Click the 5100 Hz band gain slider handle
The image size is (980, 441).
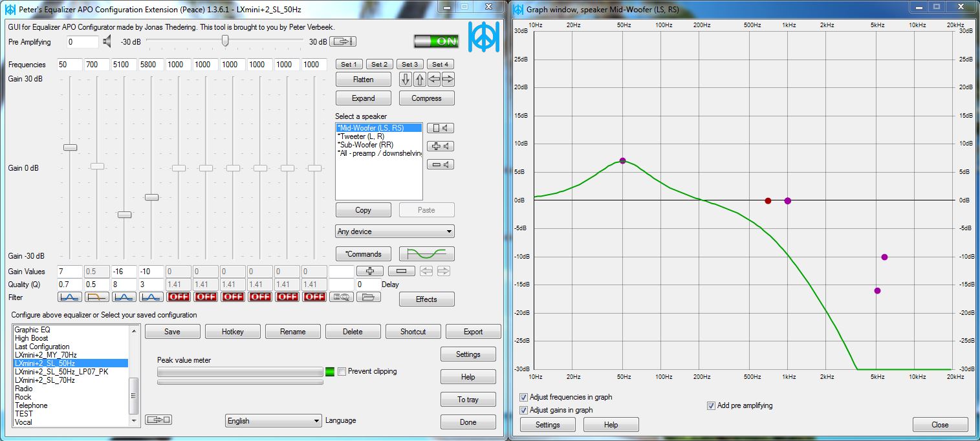pos(124,215)
